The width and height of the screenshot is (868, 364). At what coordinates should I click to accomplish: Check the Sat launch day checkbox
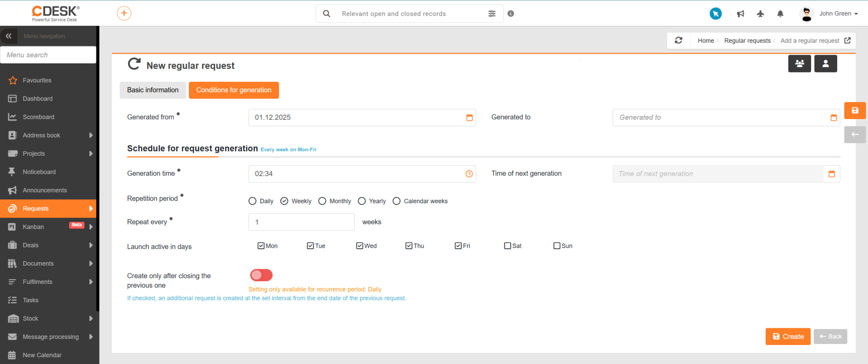point(508,246)
